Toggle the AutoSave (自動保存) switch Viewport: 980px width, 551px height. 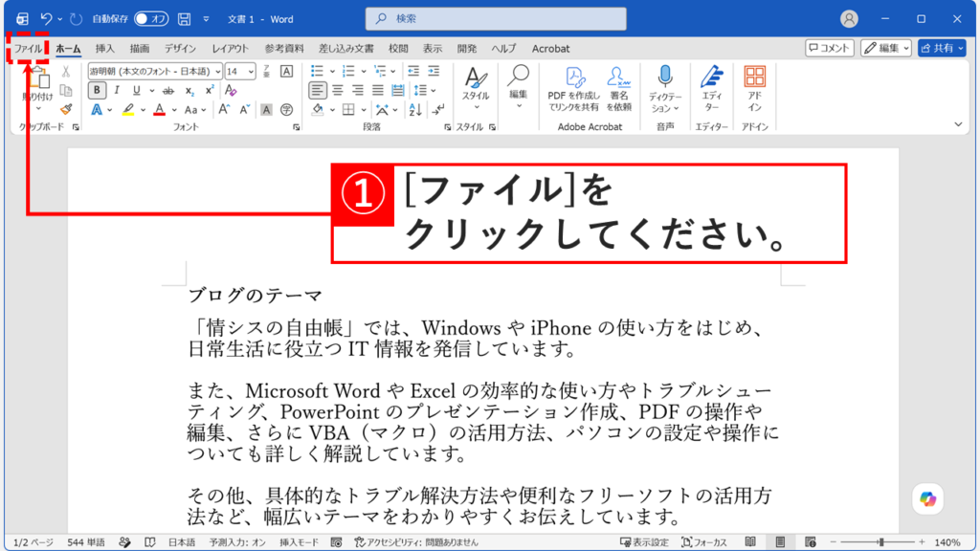point(150,19)
